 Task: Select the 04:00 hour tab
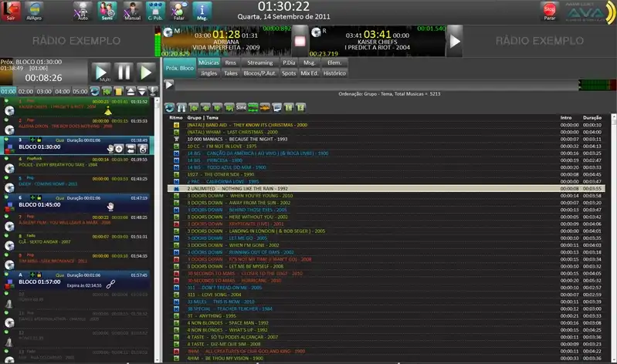click(62, 92)
